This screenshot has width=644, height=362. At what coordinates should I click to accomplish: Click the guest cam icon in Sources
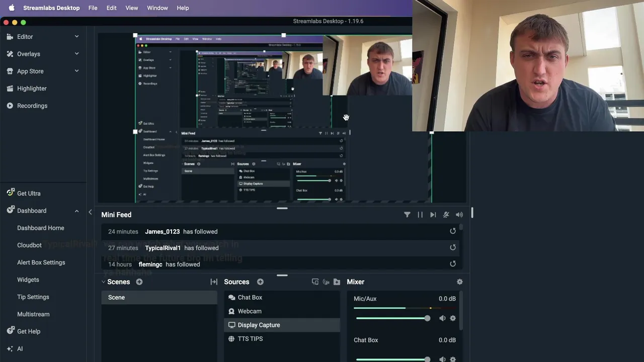pyautogui.click(x=326, y=282)
